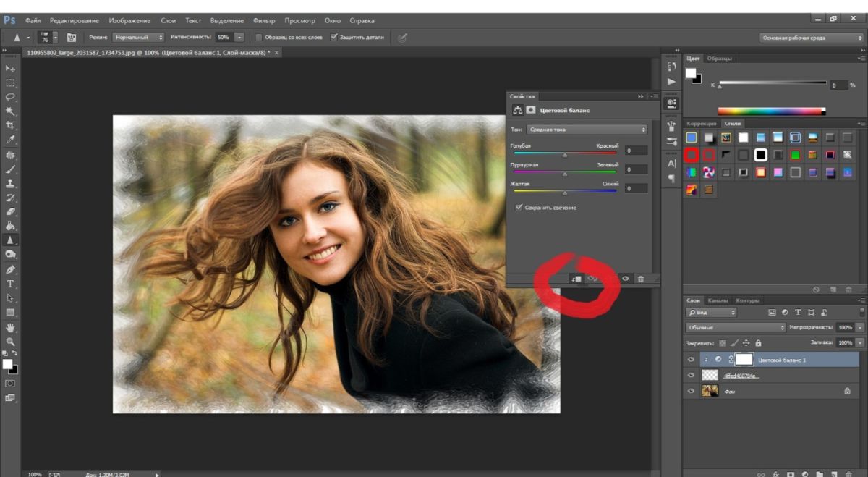Uncheck the Сохранить свечение checkbox
Screen dimensions: 868x477
point(519,208)
